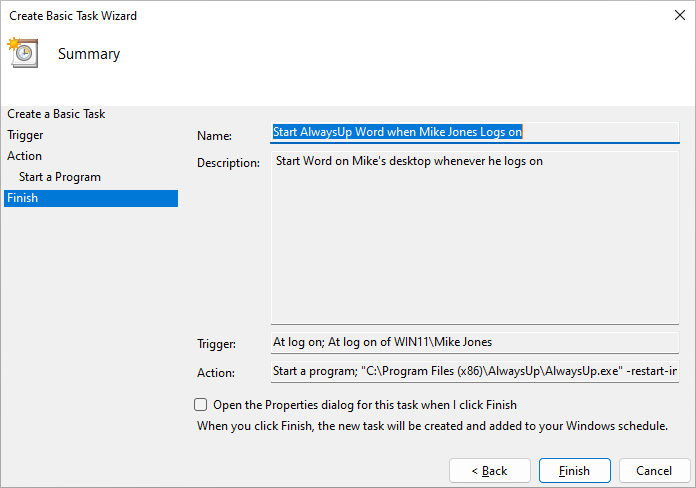Click inside the Description text area
The width and height of the screenshot is (696, 488).
475,238
